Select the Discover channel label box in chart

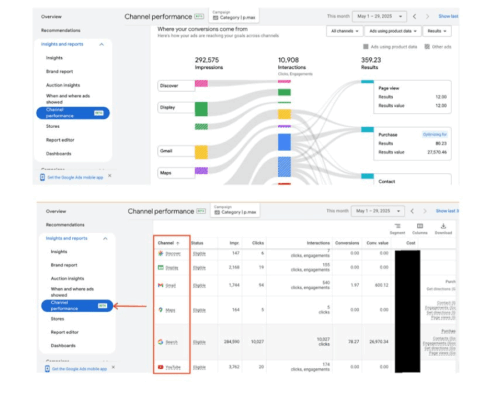(x=176, y=86)
